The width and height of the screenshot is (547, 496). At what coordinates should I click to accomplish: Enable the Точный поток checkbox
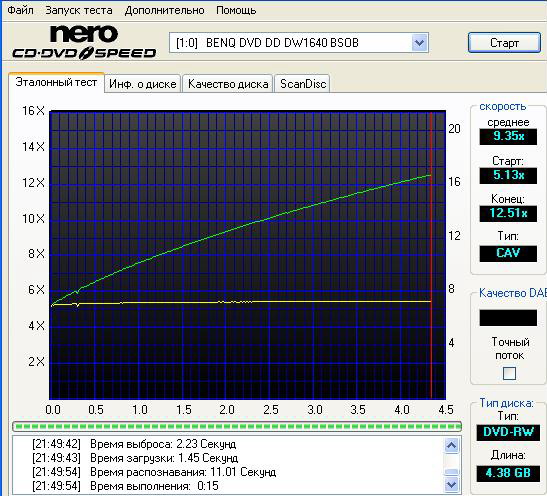[509, 374]
